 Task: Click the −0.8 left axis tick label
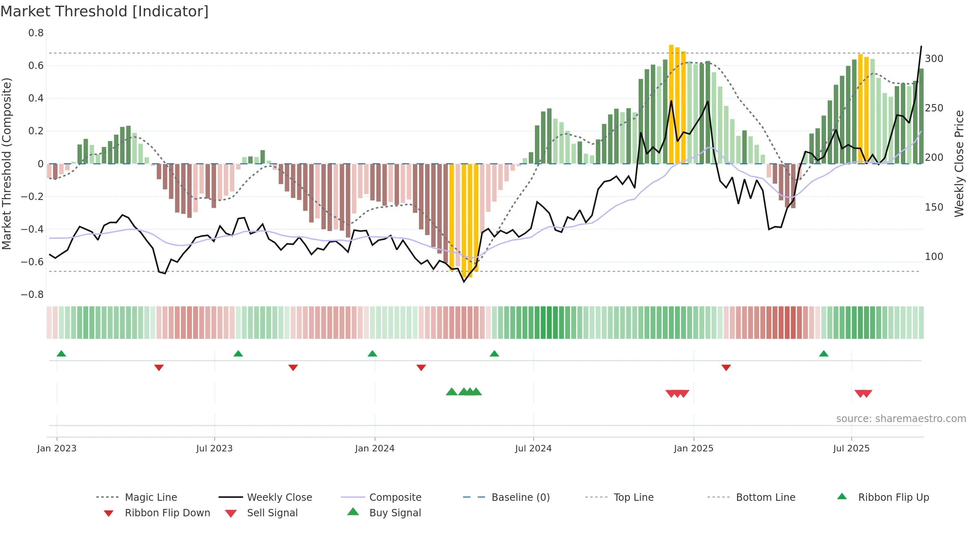[x=32, y=295]
